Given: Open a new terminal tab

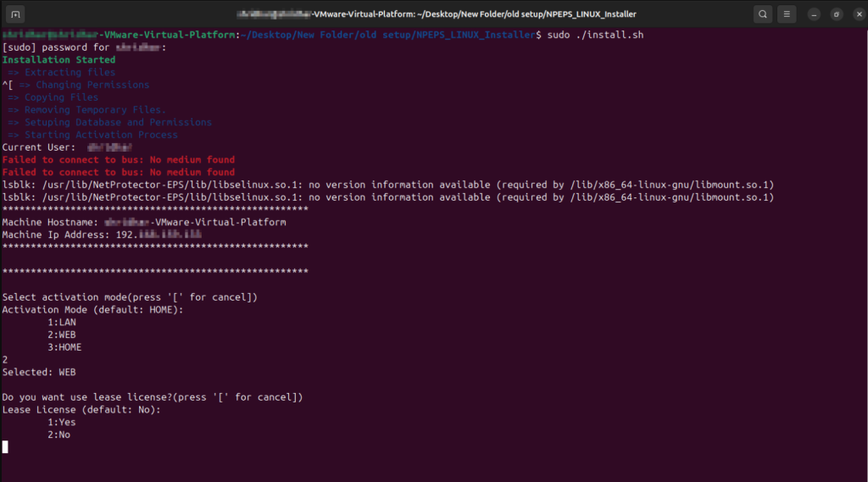Looking at the screenshot, I should [16, 14].
